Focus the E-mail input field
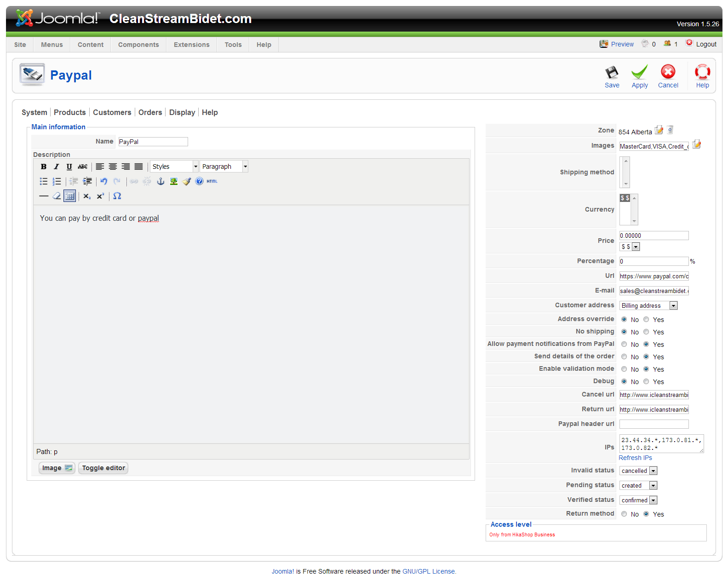Viewport: 728px width, 575px height. click(x=654, y=291)
